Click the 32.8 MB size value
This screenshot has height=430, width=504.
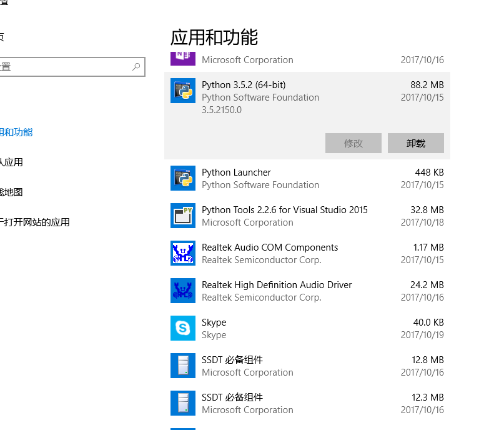(427, 210)
